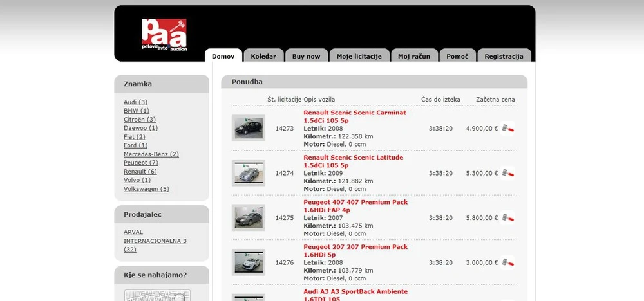Click the bid gavel icon for auction 14273
Viewport: 644px width, 301px height.
tap(508, 128)
